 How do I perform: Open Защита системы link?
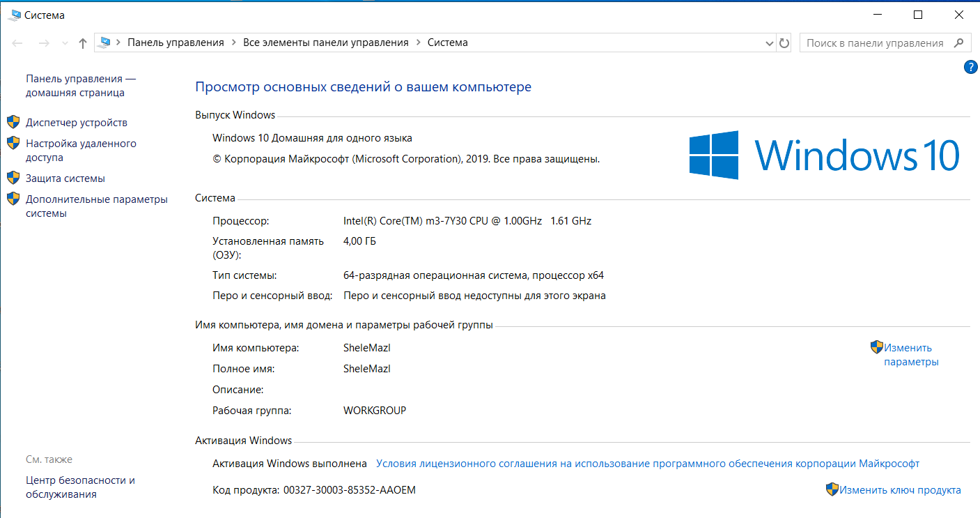[65, 178]
